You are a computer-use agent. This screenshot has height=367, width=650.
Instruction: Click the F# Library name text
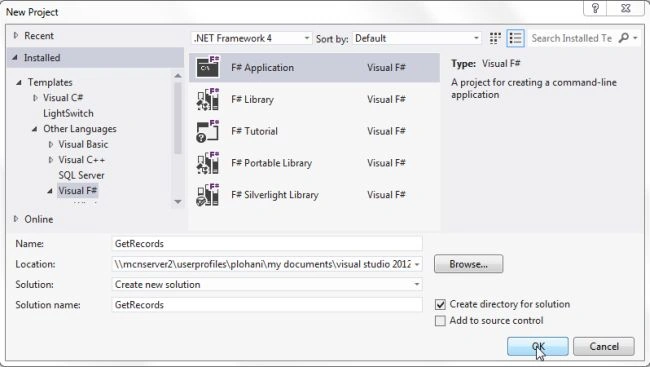coord(252,99)
